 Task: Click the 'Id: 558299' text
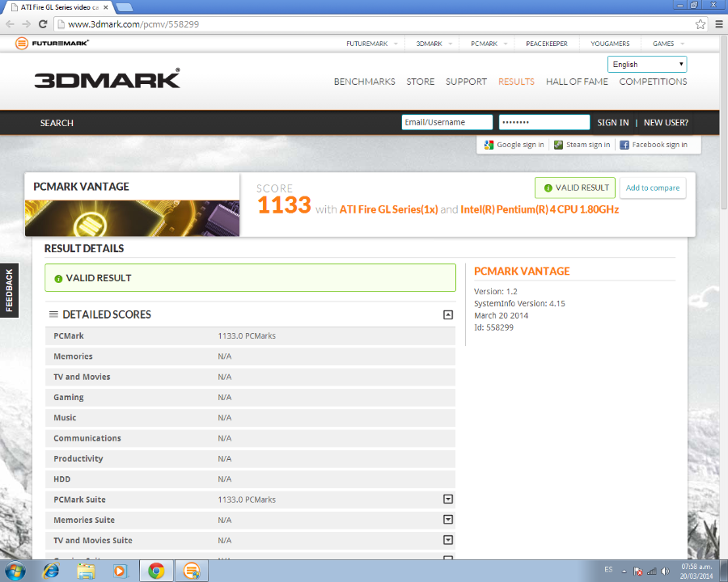point(493,327)
